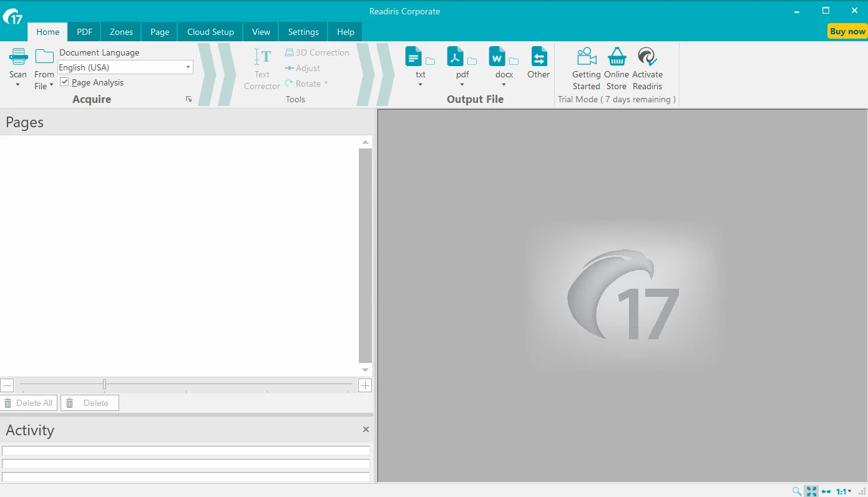Open the Other output formats icon
Viewport: 868px width, 497px height.
[x=539, y=57]
